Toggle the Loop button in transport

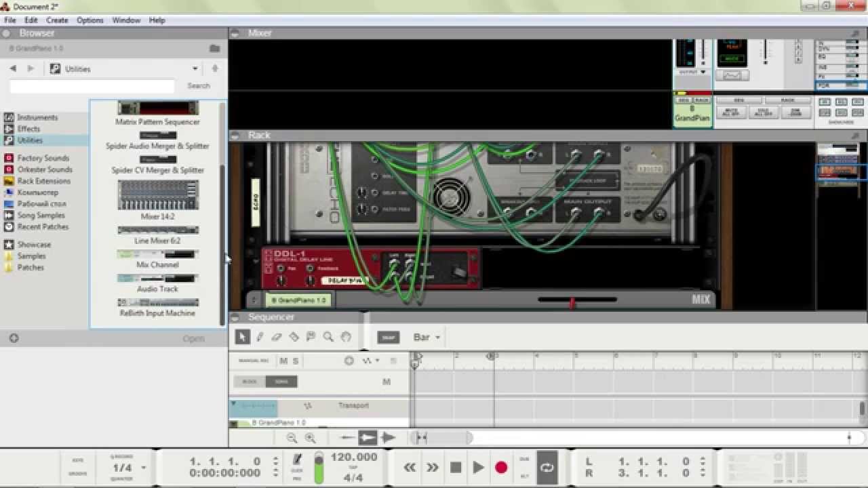click(x=547, y=467)
